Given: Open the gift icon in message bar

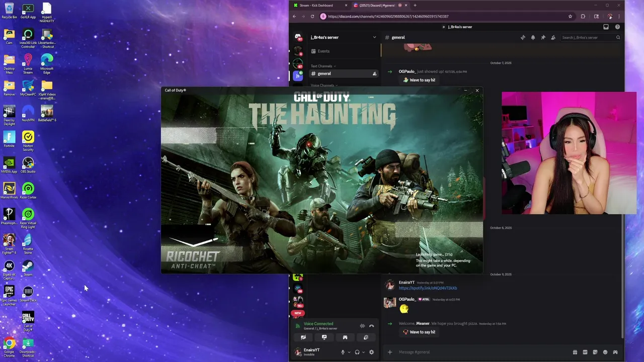Looking at the screenshot, I should (x=575, y=352).
